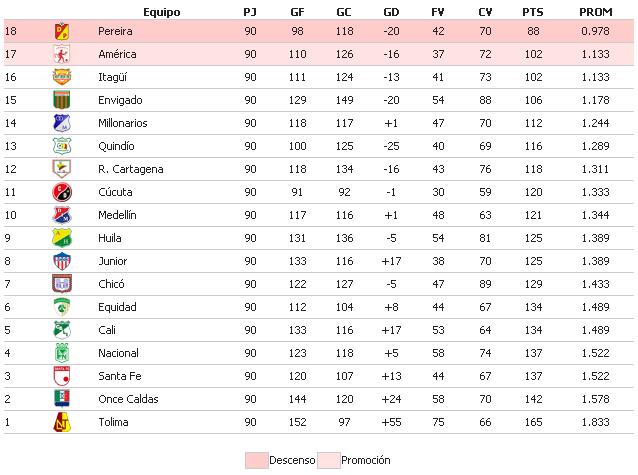Screen dimensions: 638x475
Task: Click the Medellín team crest icon
Action: coord(62,215)
